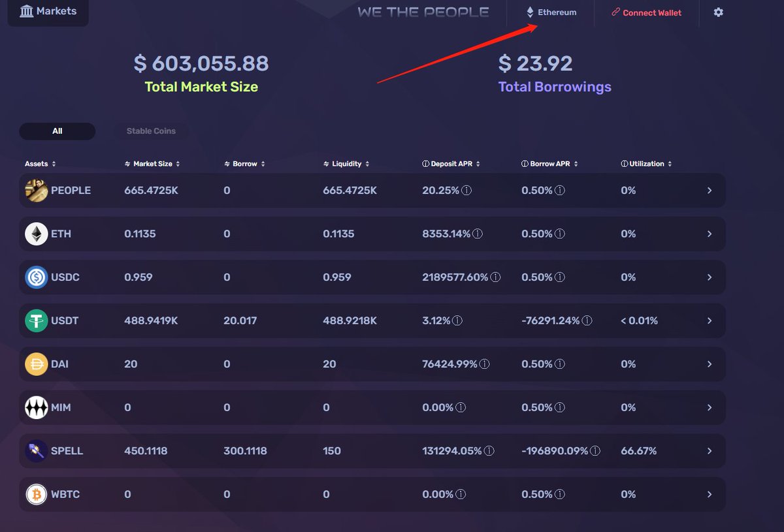Click info icon beside USDT deposit APR 3.12%
This screenshot has width=784, height=532.
[457, 321]
